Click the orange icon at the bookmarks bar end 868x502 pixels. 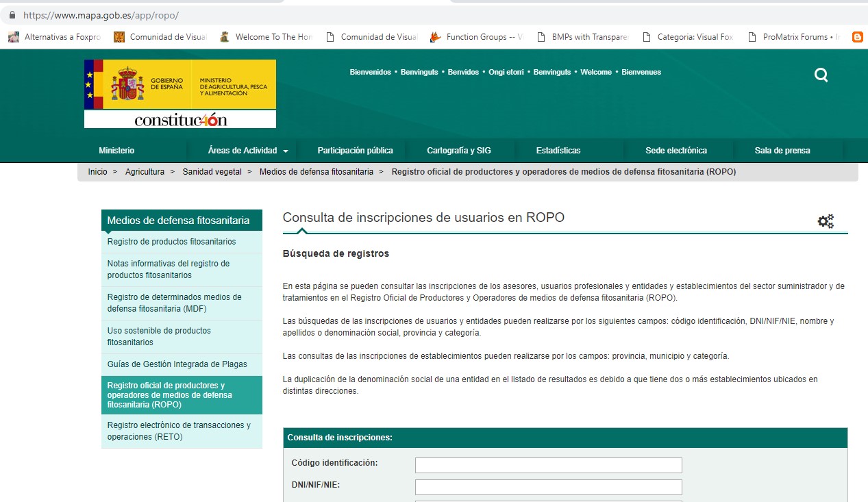(857, 36)
